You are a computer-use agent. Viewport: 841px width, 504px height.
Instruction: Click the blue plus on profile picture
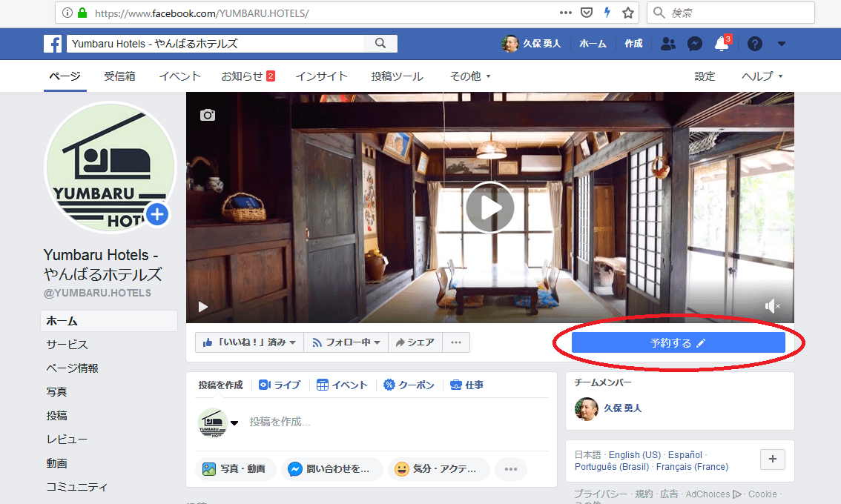(157, 214)
